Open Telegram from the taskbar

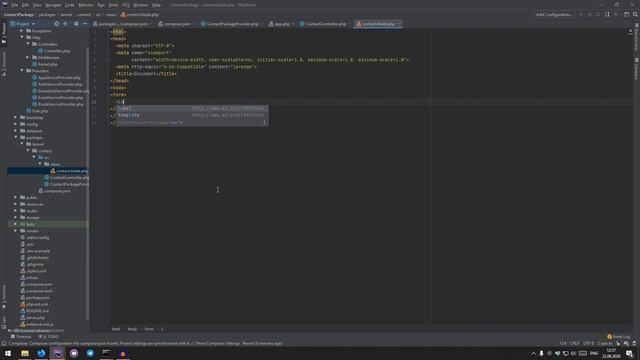90,353
